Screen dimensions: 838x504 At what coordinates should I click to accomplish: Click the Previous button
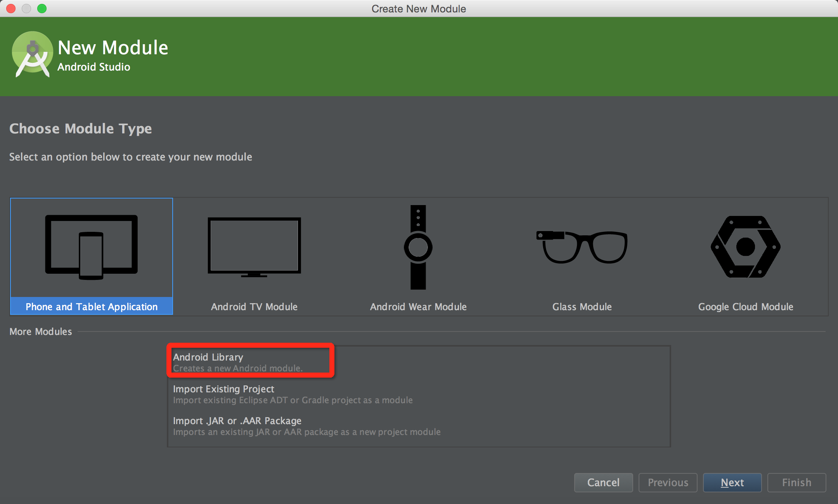coord(668,483)
